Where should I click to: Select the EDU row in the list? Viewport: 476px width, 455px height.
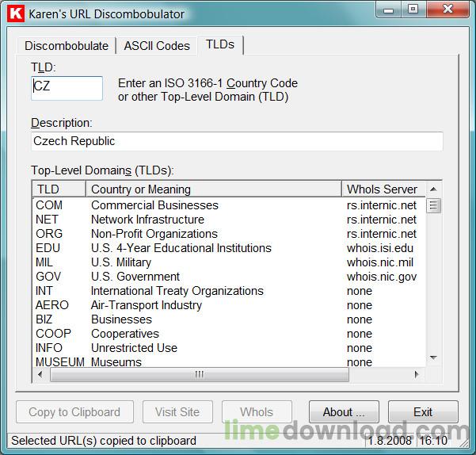[x=229, y=248]
